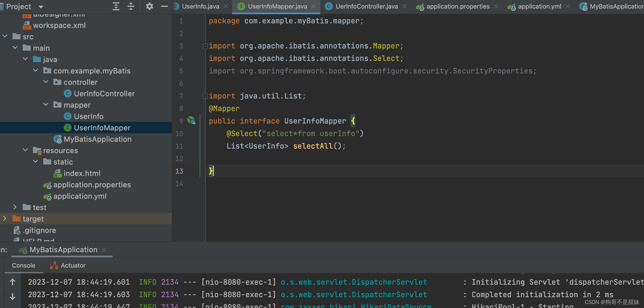Select .gitignore file in tree
Screen dimensions: 644x308
39,230
